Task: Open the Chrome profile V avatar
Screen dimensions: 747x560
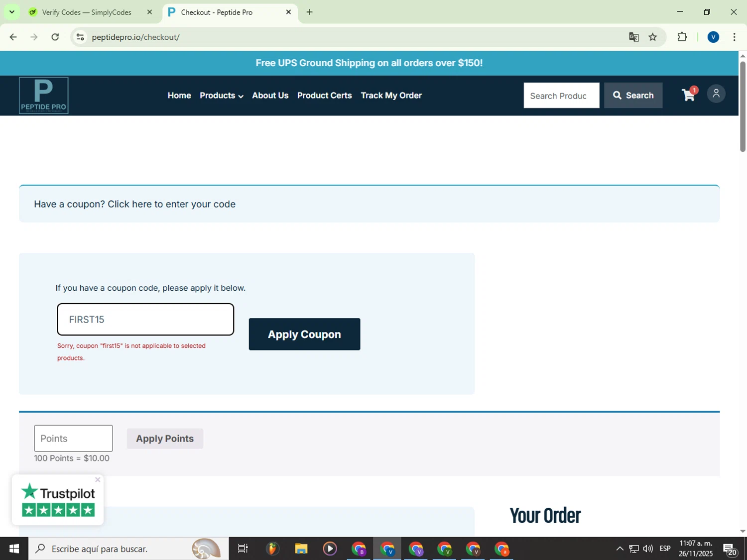Action: tap(713, 37)
